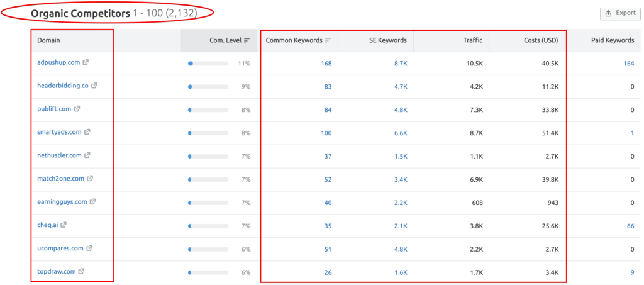Sort by the Paid Keywords column header
The image size is (644, 285).
tap(604, 40)
